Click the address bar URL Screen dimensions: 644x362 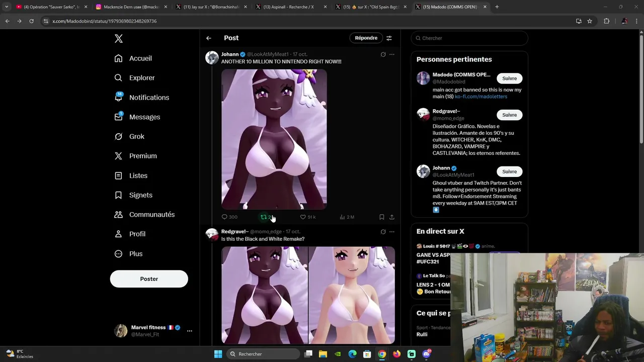[105, 21]
